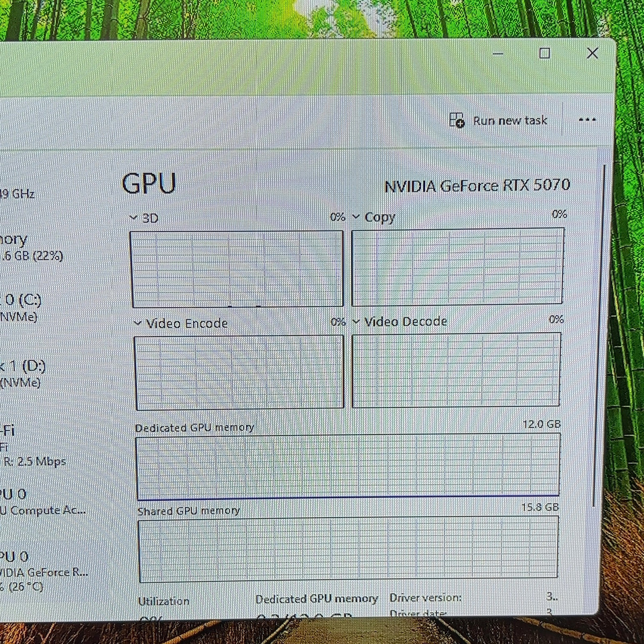
Task: Click the Driver version label
Action: pos(426,597)
